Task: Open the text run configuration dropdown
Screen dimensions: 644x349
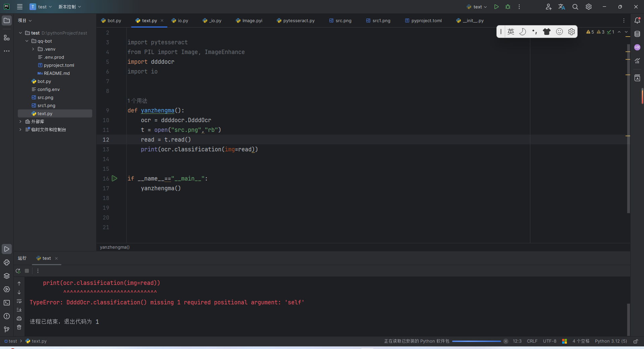Action: tap(477, 7)
